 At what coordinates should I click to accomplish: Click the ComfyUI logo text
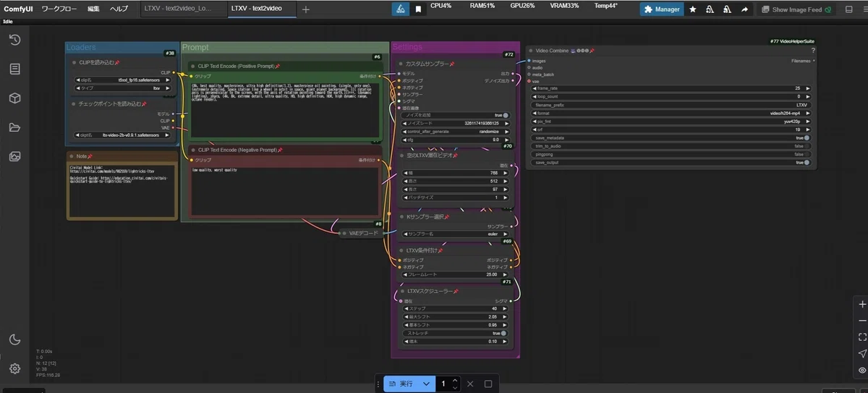pyautogui.click(x=19, y=9)
